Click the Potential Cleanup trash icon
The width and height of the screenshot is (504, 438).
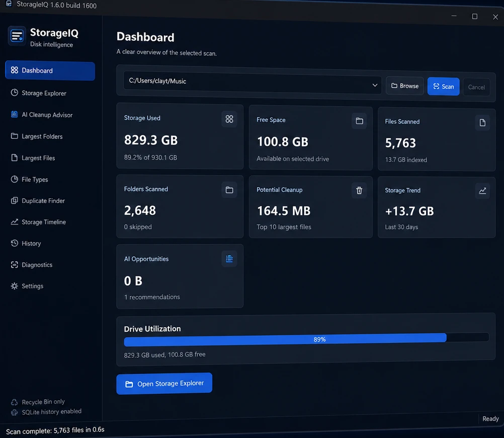tap(359, 190)
